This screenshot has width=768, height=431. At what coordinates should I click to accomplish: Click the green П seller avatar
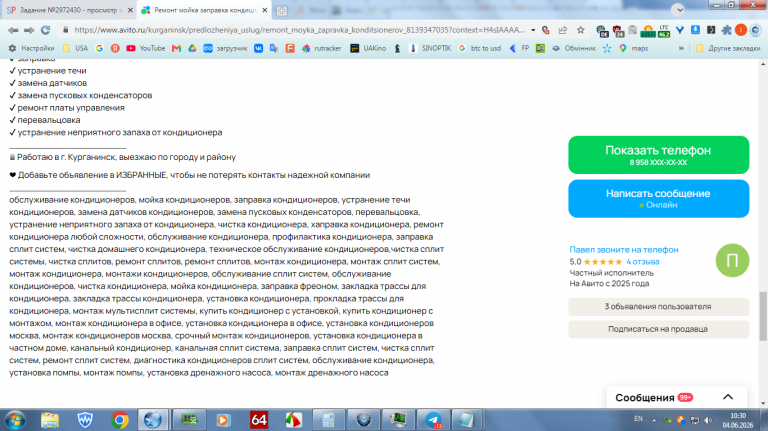pyautogui.click(x=732, y=260)
